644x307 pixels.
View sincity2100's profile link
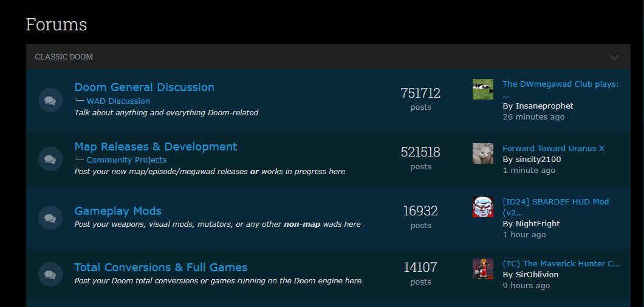click(538, 159)
